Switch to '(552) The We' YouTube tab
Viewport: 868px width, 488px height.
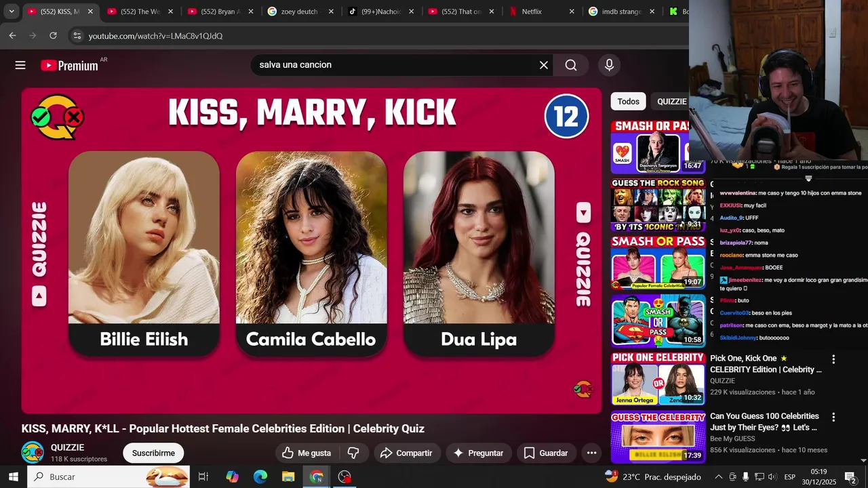141,12
